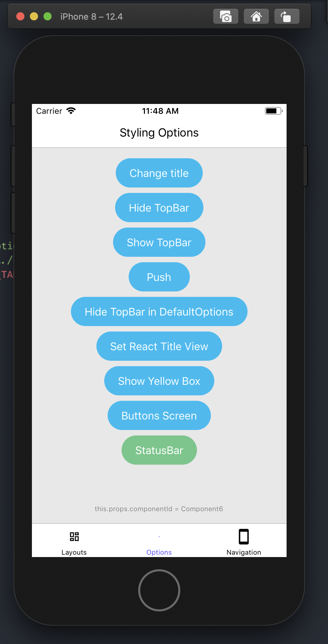328x644 pixels.
Task: Tap Show TopBar to reveal the navigation bar
Action: [x=159, y=242]
